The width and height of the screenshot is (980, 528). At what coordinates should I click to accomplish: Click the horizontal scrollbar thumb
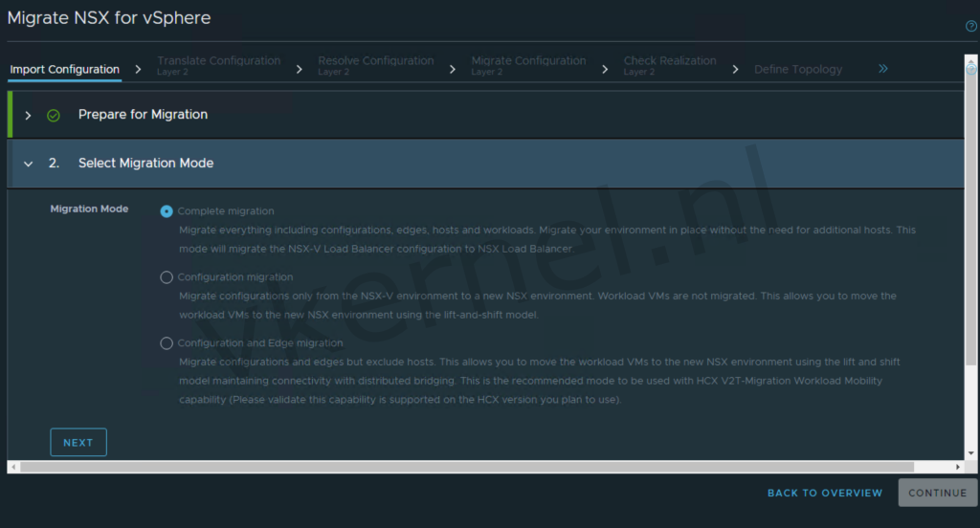pos(467,467)
